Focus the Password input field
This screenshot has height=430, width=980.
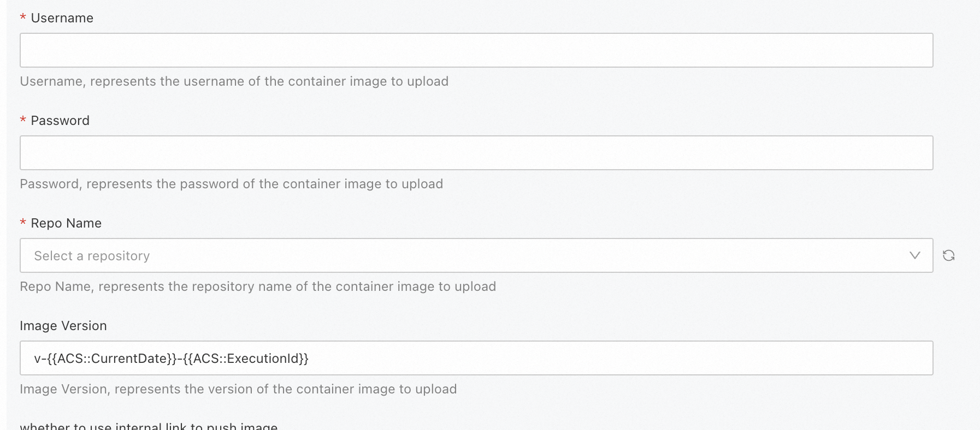(x=476, y=153)
